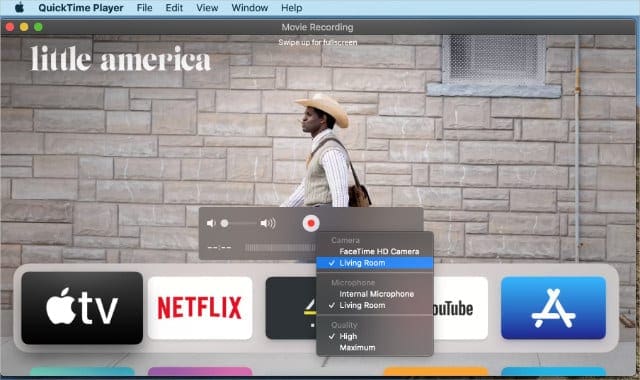
Task: Click the low volume speaker icon
Action: [211, 223]
